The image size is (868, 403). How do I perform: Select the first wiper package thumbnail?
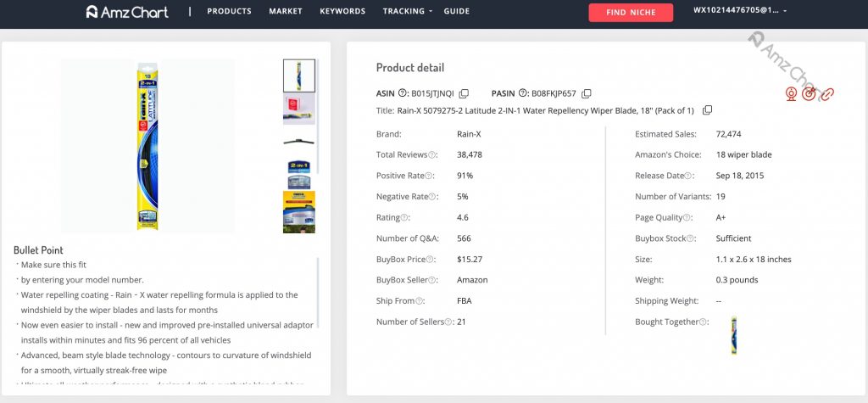[x=299, y=76]
